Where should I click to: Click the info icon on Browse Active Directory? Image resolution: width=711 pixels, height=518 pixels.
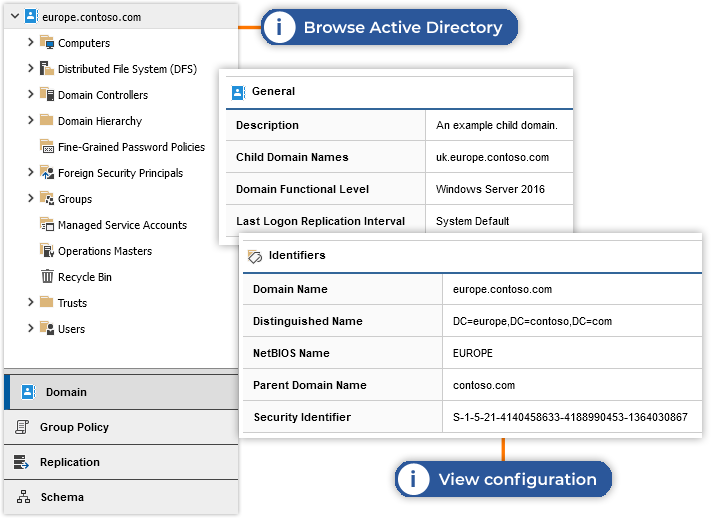click(279, 28)
